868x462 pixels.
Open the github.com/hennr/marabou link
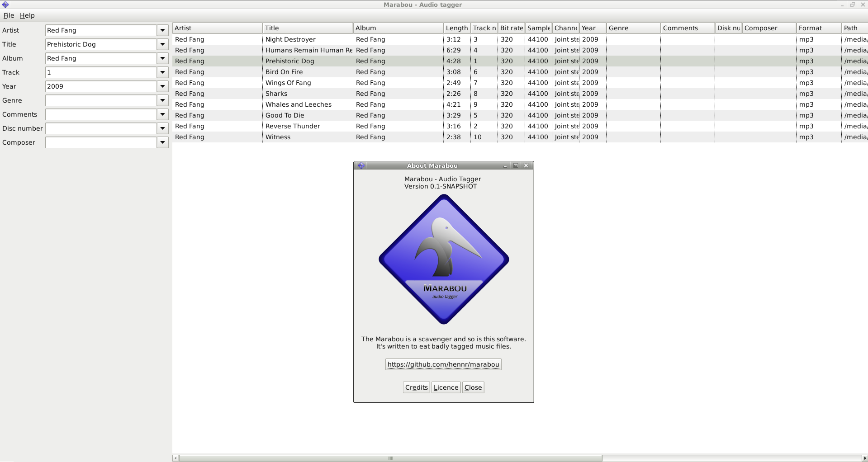[x=443, y=364]
